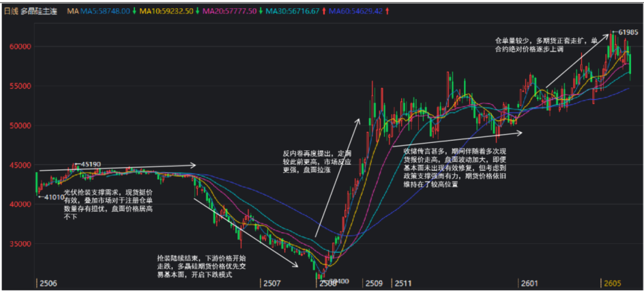Click the 日线 period label
644x291 pixels.
(x=11, y=12)
